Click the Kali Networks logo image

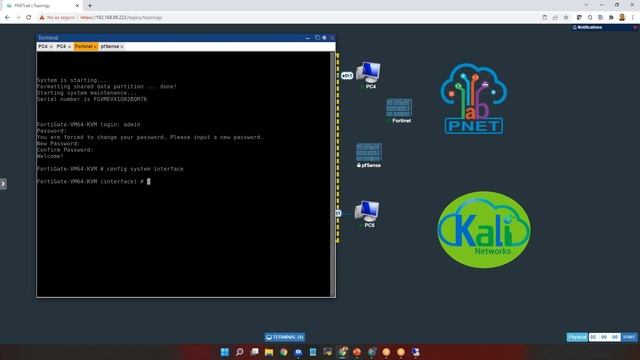point(484,230)
